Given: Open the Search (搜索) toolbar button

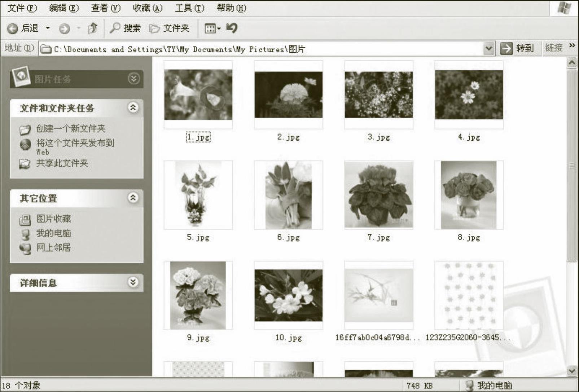Looking at the screenshot, I should pos(125,28).
